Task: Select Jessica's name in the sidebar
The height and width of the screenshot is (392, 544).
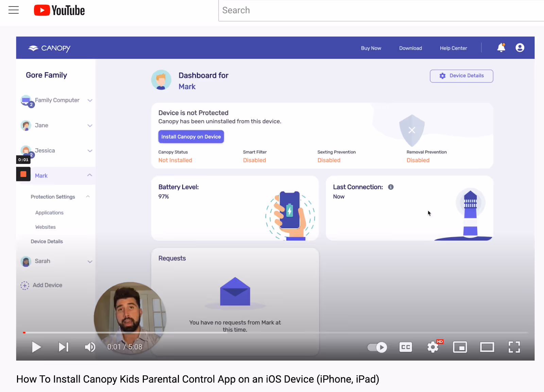Action: tap(45, 151)
